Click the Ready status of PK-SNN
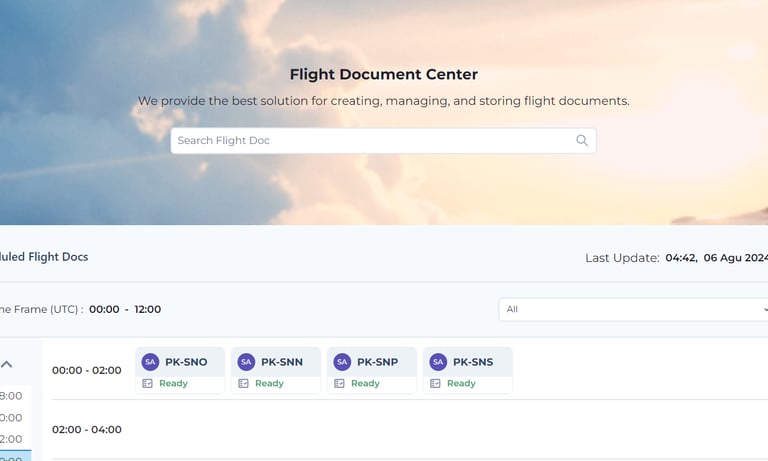The height and width of the screenshot is (461, 768). tap(269, 384)
